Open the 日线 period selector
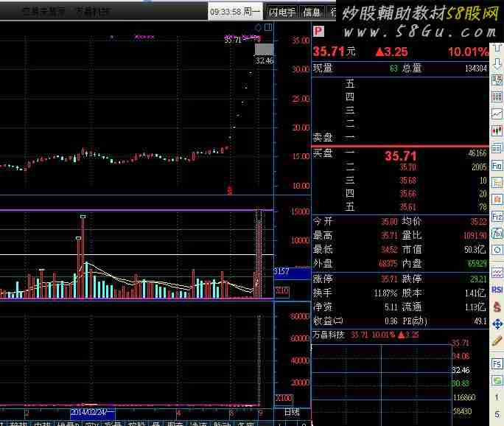 point(292,413)
